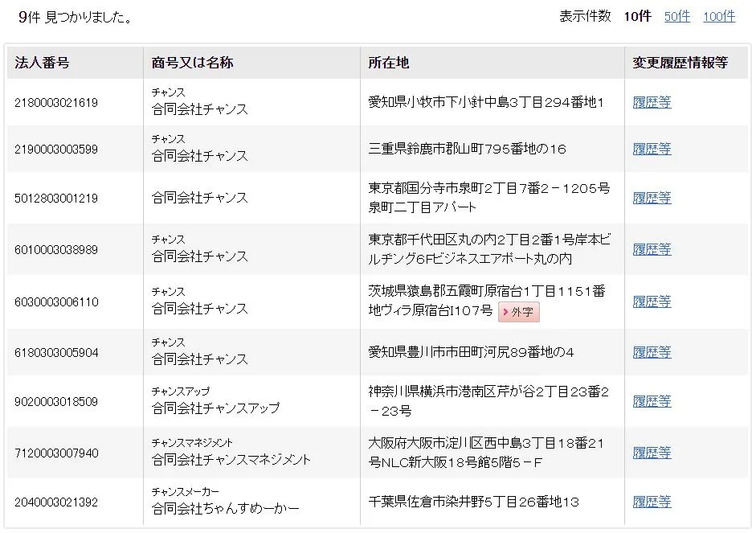Set display count to 50件
This screenshot has width=756, height=533.
pyautogui.click(x=676, y=17)
